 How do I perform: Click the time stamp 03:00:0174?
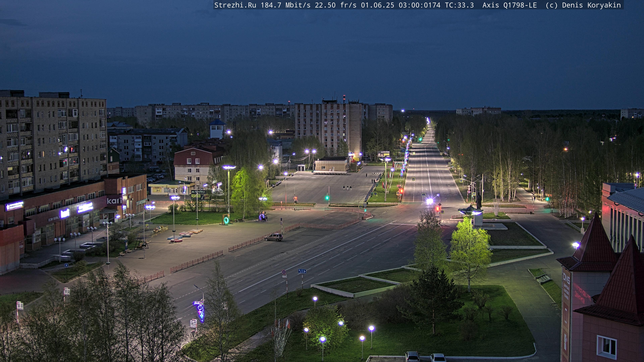coord(419,5)
